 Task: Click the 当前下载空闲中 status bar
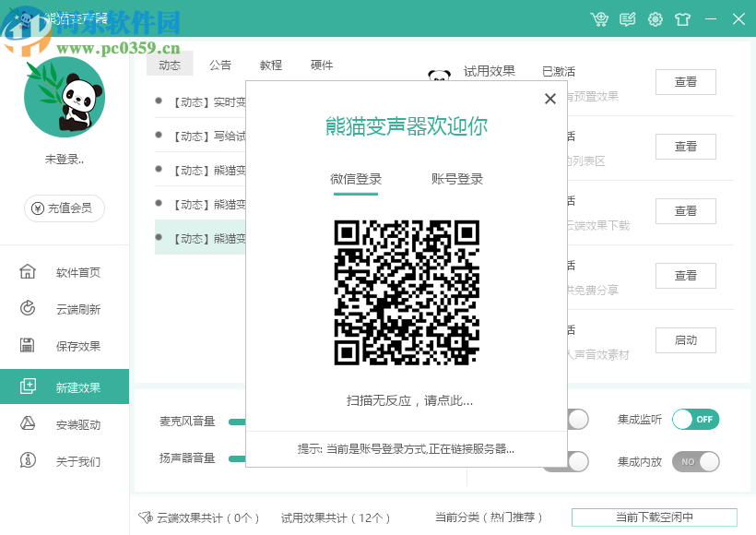tap(655, 517)
